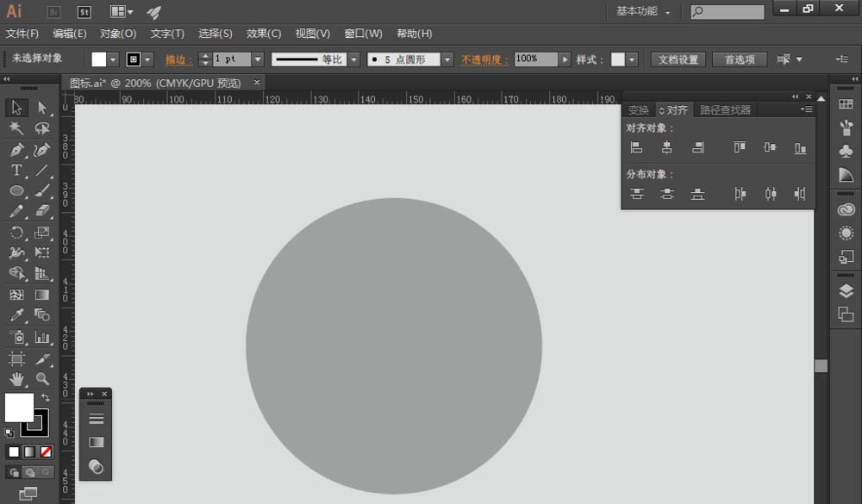The width and height of the screenshot is (862, 504).
Task: Click the 首选项 button
Action: click(740, 59)
